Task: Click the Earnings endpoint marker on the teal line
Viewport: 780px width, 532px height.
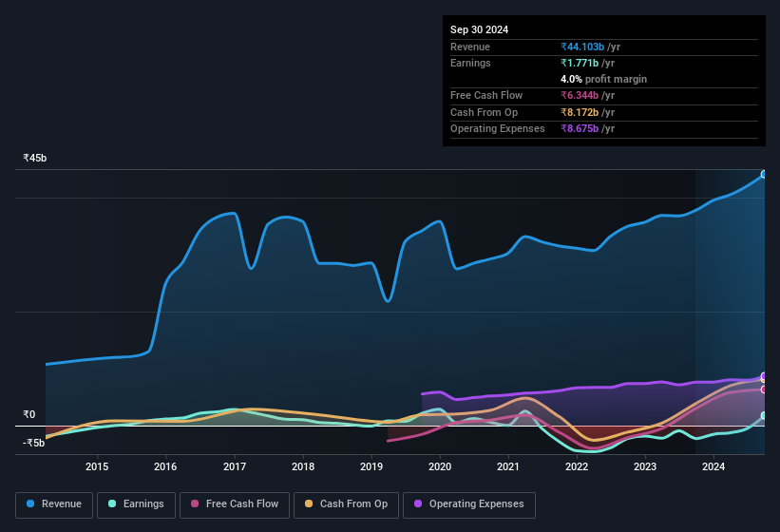Action: (764, 416)
